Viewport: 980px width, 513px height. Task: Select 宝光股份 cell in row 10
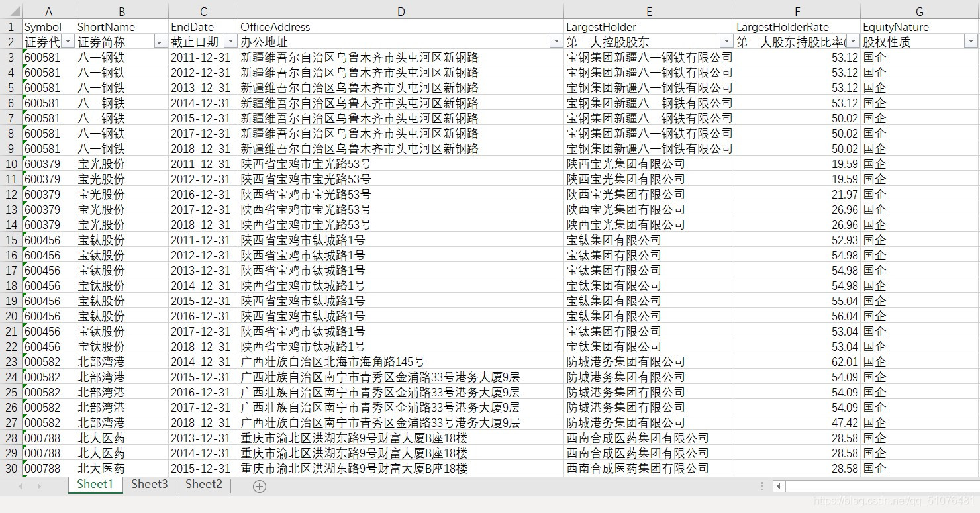coord(122,163)
